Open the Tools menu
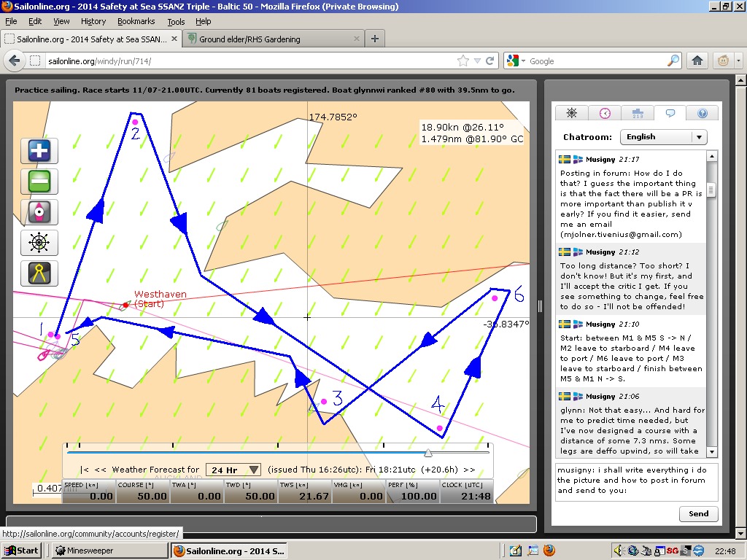747x560 pixels. click(x=176, y=21)
